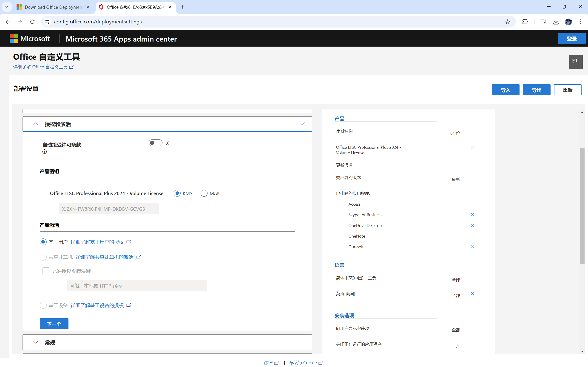Click the 网络、本地或 HTTP 路径 field
Screen dimensions: 588x367
tap(137, 286)
